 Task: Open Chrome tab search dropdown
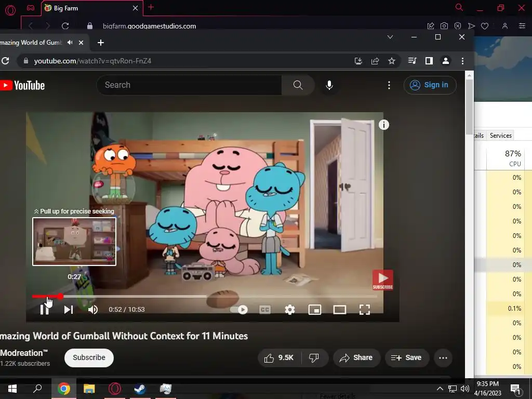pos(390,37)
